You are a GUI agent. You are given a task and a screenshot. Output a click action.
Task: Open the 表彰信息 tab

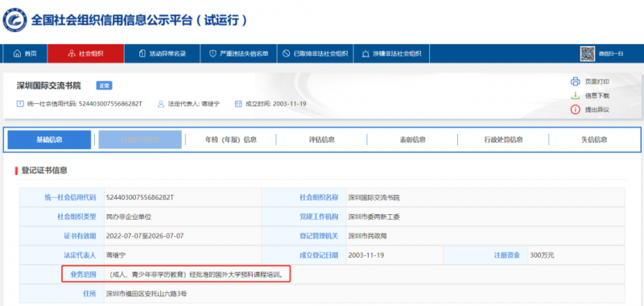tap(412, 139)
